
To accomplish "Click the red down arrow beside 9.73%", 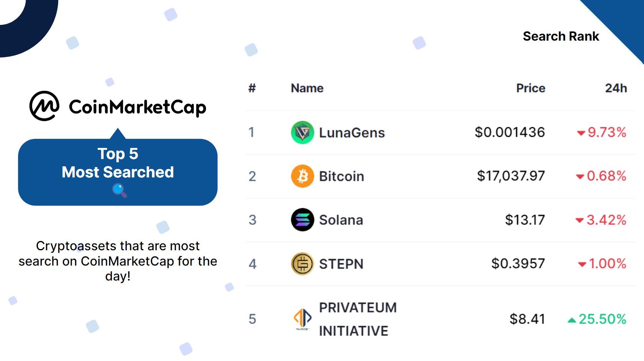I will click(581, 133).
